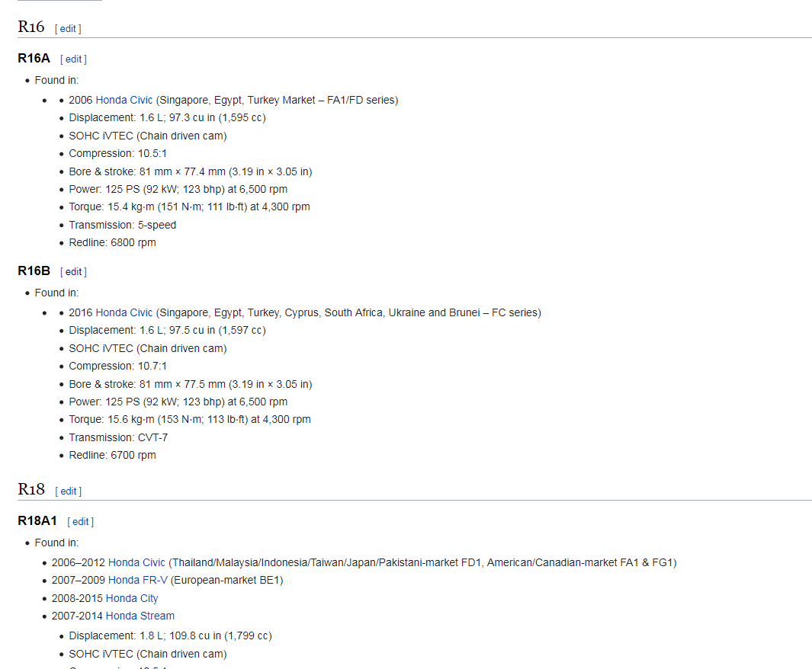Open Honda Civic link in 2016 entry
The height and width of the screenshot is (669, 812).
tap(124, 312)
